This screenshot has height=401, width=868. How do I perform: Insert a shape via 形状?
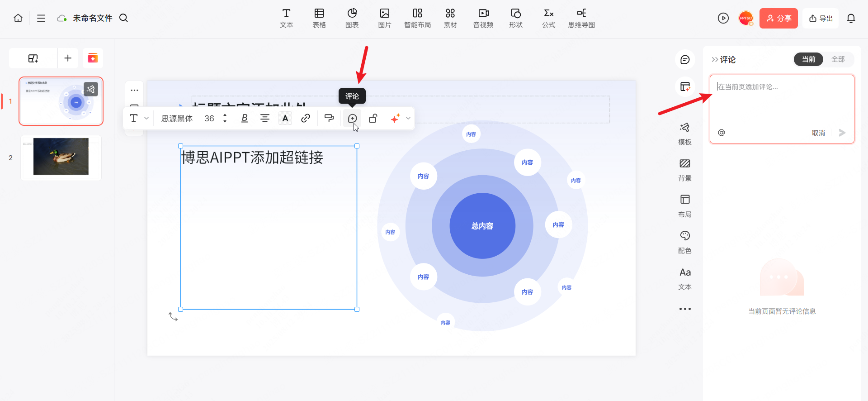coord(516,18)
